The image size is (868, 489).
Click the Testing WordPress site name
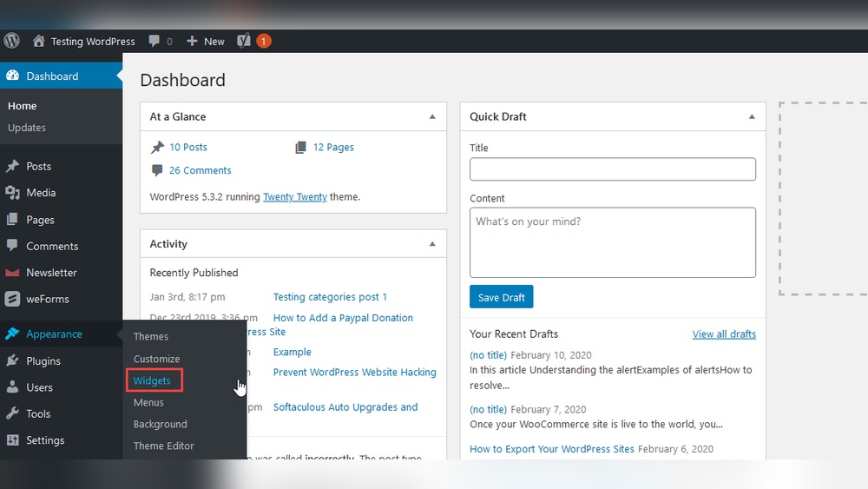93,41
